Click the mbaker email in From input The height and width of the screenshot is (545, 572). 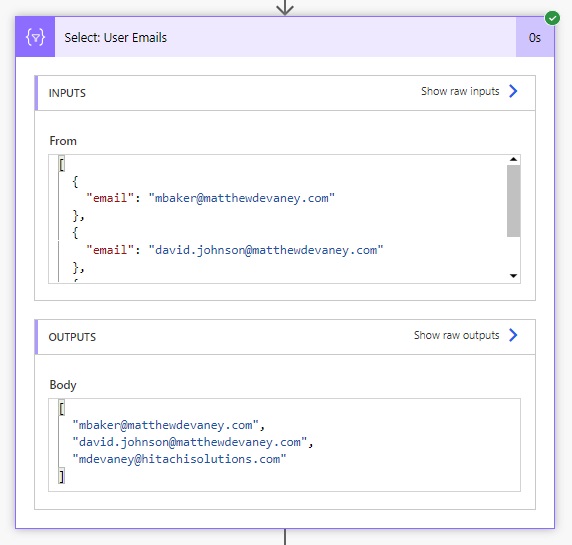[241, 198]
